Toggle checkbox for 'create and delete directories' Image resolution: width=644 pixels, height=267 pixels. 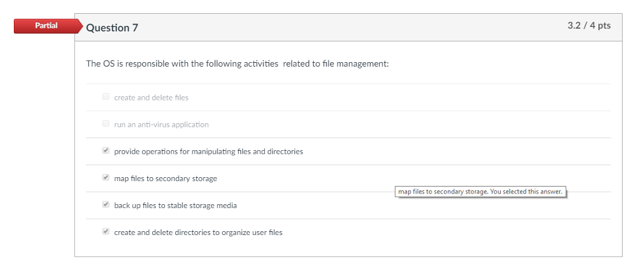[x=106, y=232]
